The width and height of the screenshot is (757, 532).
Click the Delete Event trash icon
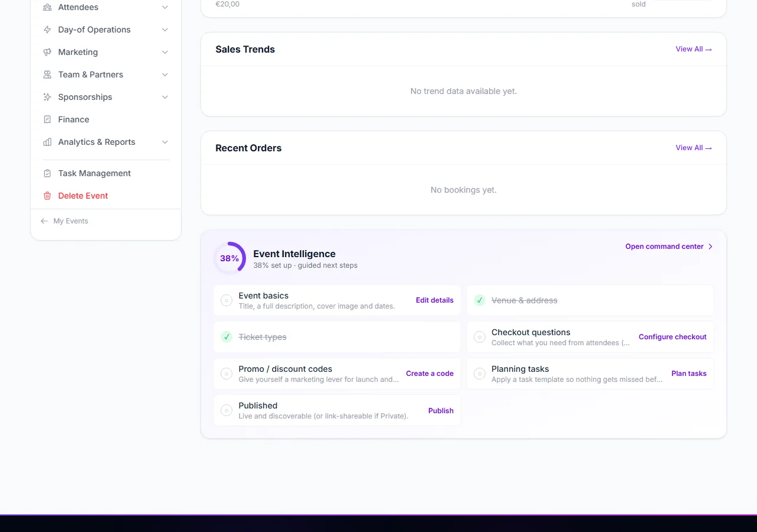(x=47, y=196)
